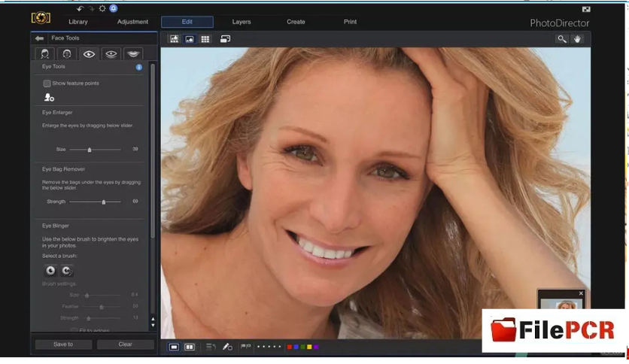
Task: Apply the yellow color label
Action: click(x=309, y=347)
